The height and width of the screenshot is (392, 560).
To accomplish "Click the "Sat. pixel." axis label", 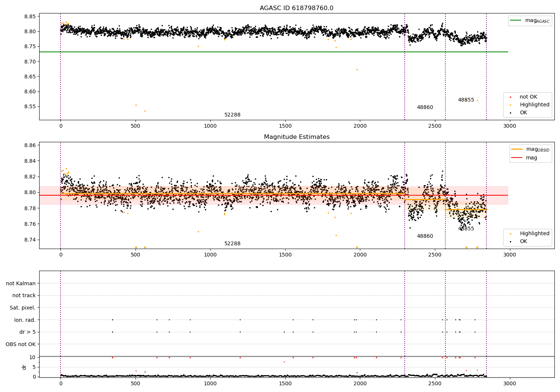I will [23, 308].
